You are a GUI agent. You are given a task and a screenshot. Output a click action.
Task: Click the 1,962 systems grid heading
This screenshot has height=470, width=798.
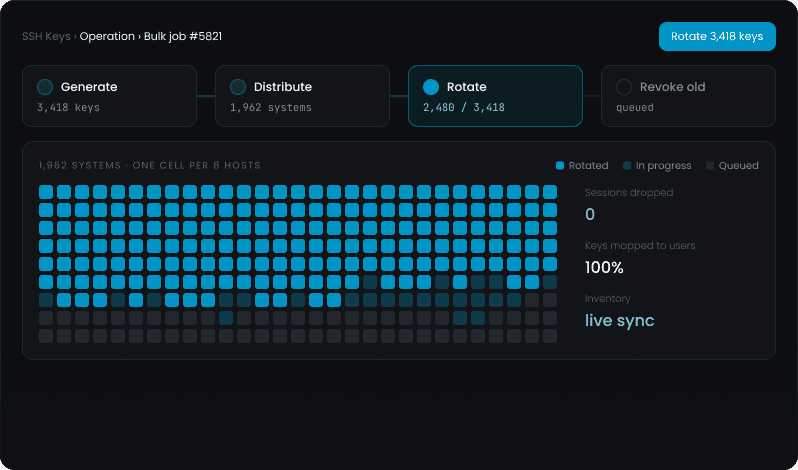(150, 165)
